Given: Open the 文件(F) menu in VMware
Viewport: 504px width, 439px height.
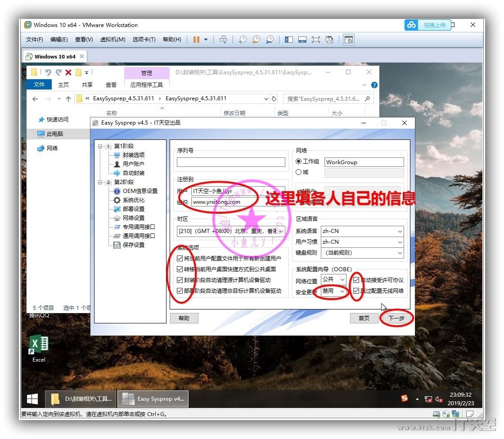Looking at the screenshot, I should click(34, 40).
